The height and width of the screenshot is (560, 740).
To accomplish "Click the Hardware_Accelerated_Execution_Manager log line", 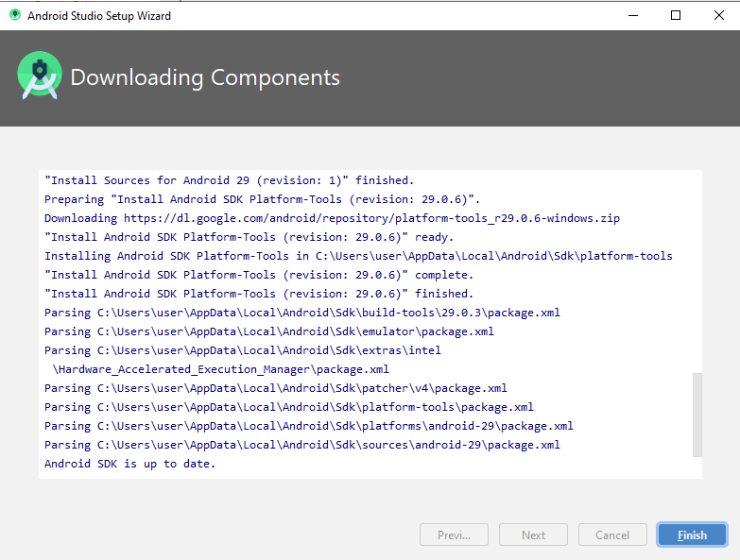I will click(220, 369).
